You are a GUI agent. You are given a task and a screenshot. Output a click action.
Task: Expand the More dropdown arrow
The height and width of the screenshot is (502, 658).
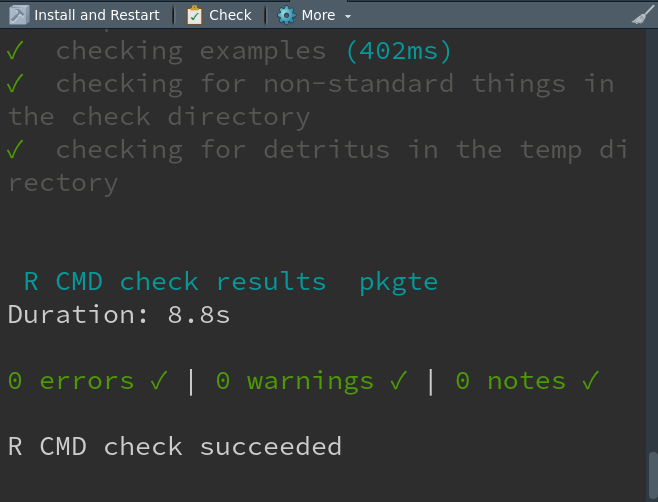pyautogui.click(x=348, y=16)
